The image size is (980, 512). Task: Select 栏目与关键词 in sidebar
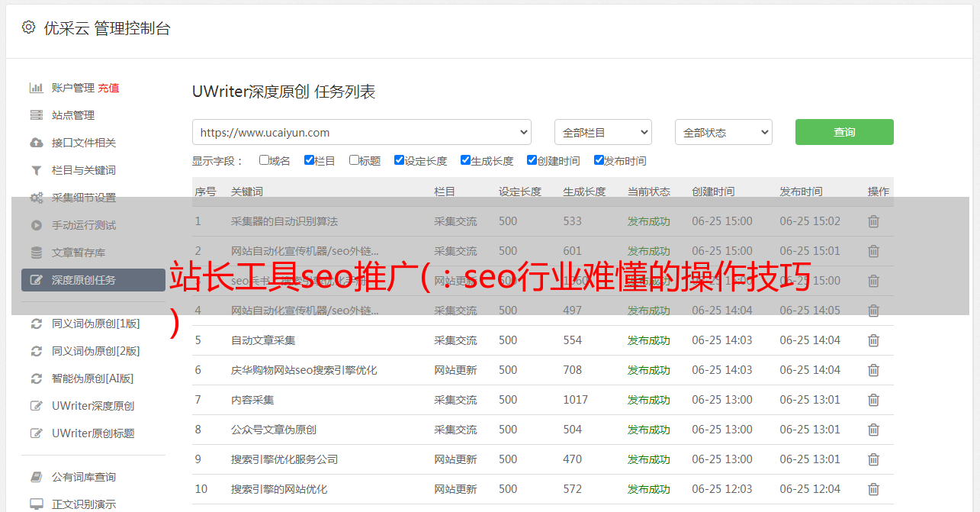coord(84,170)
